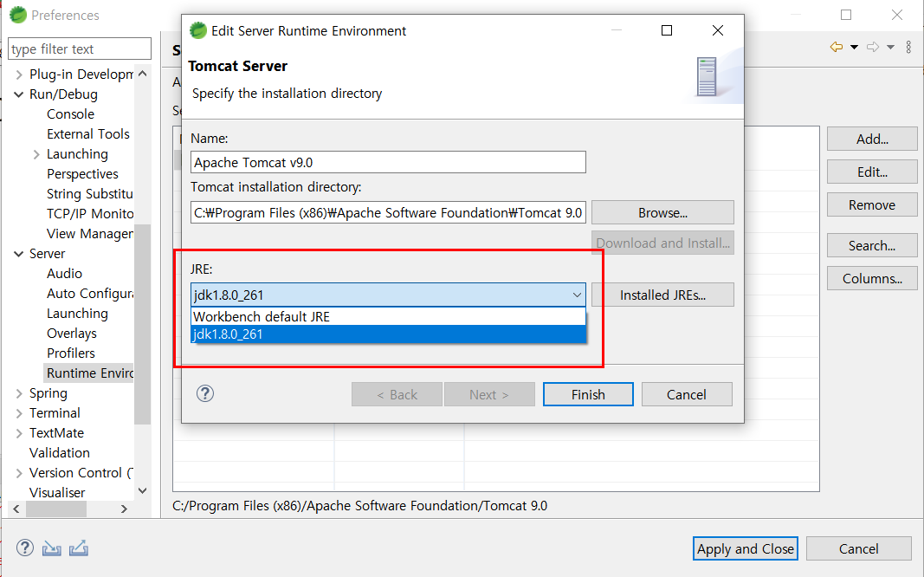Click the Installed JREs... button
Image resolution: width=924 pixels, height=577 pixels.
click(662, 295)
